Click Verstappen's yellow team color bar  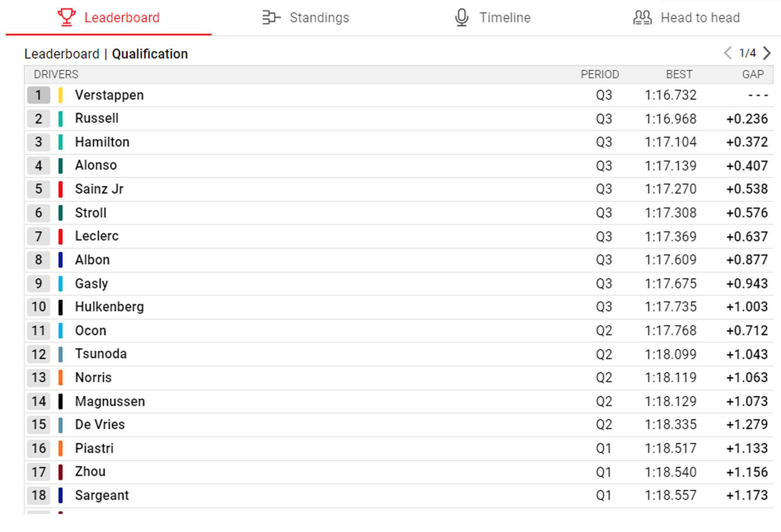pos(60,95)
